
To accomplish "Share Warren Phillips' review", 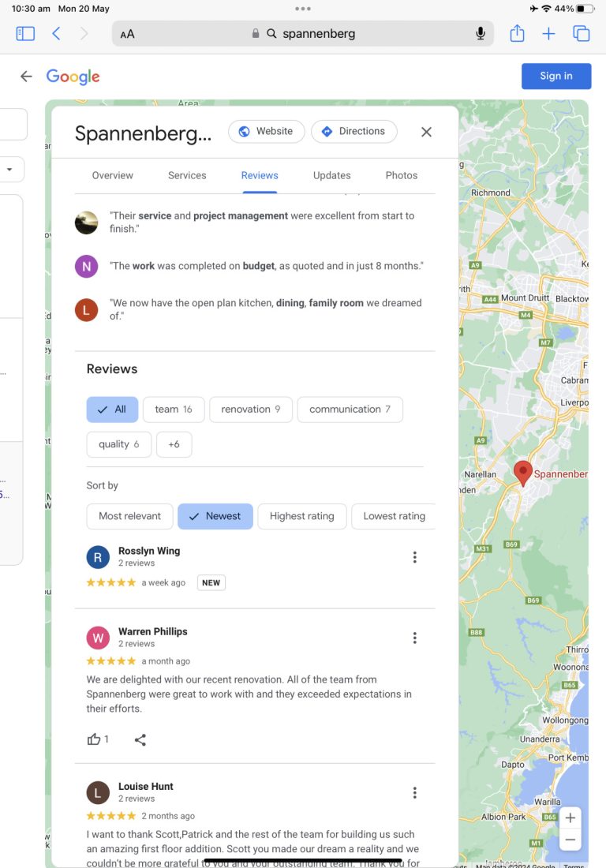I will tap(140, 739).
